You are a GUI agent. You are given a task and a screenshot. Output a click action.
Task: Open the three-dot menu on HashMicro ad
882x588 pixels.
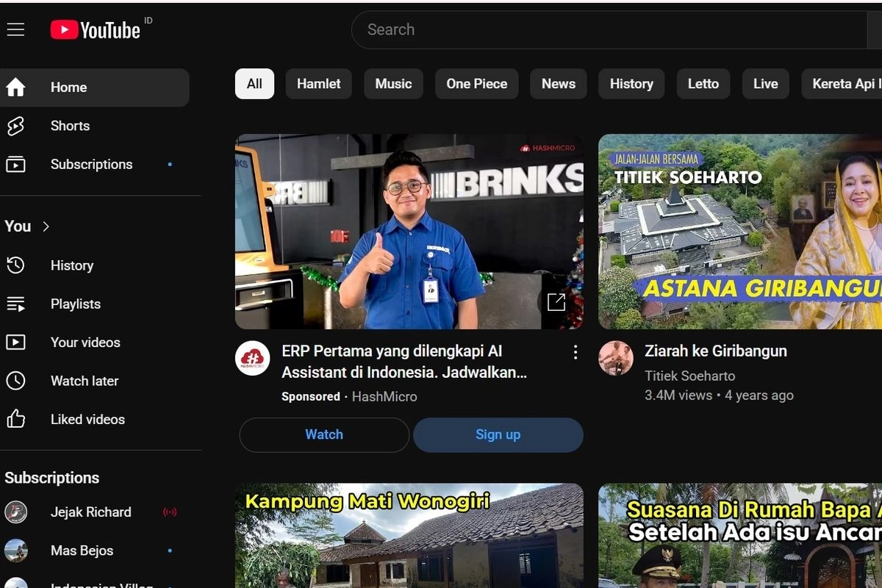click(x=576, y=352)
